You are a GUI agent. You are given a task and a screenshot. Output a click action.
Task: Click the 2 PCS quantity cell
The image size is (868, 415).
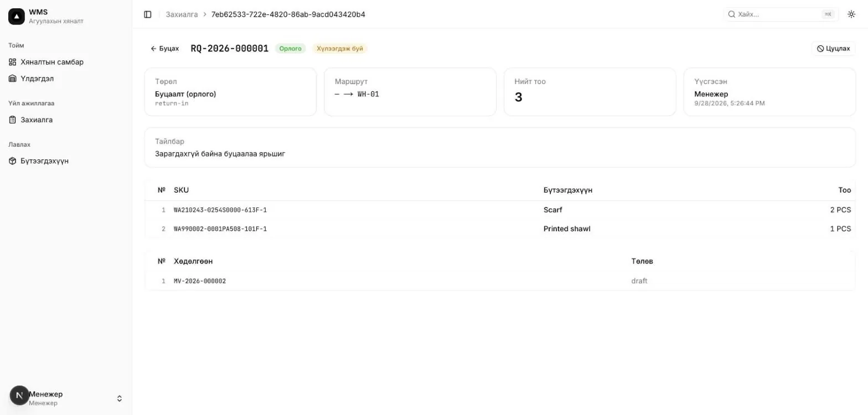(840, 210)
